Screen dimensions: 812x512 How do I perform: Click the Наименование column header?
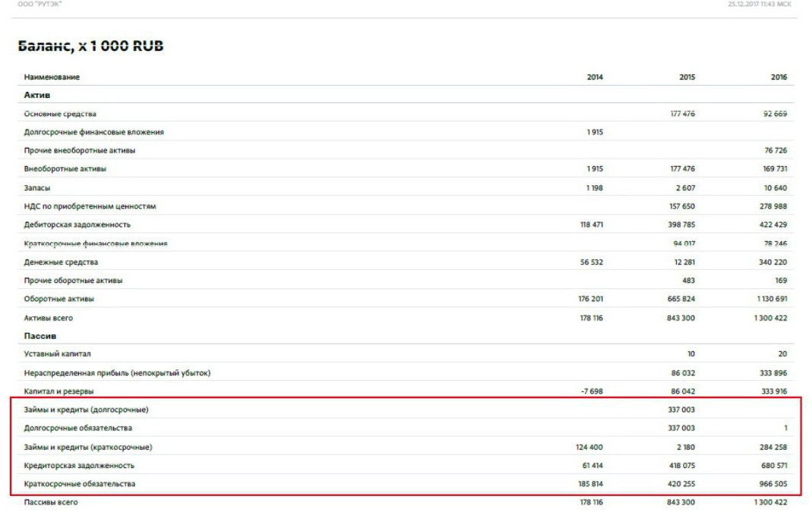click(52, 77)
